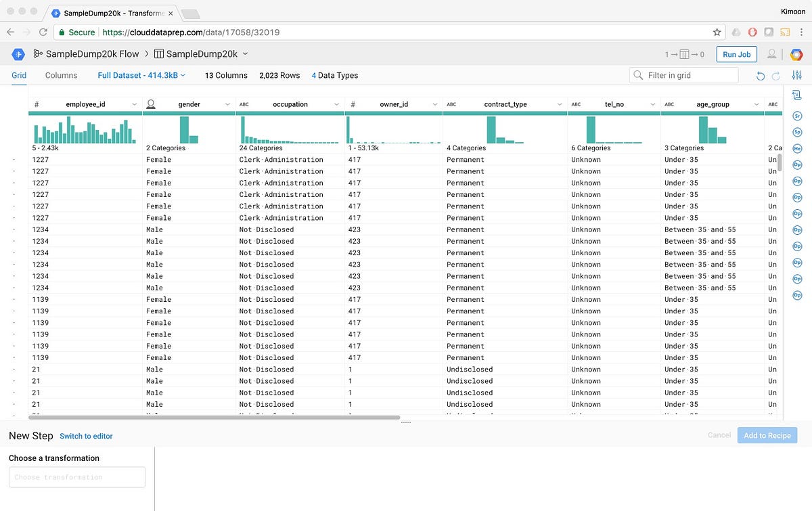This screenshot has width=812, height=511.
Task: Click the Add to Recipe button
Action: coord(767,435)
